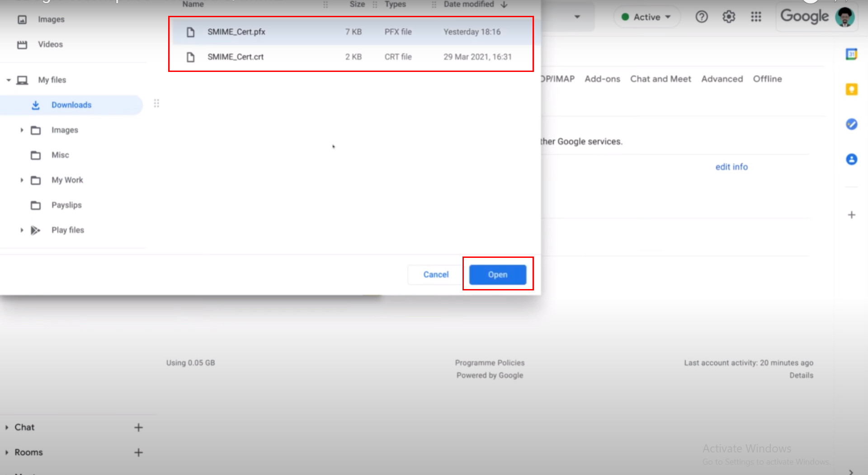The height and width of the screenshot is (475, 868).
Task: Open Google Keep side panel icon
Action: coord(851,90)
